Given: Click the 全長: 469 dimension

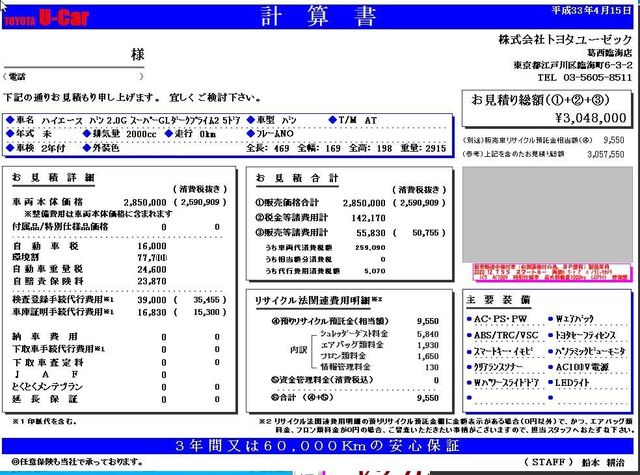Looking at the screenshot, I should (x=267, y=148).
